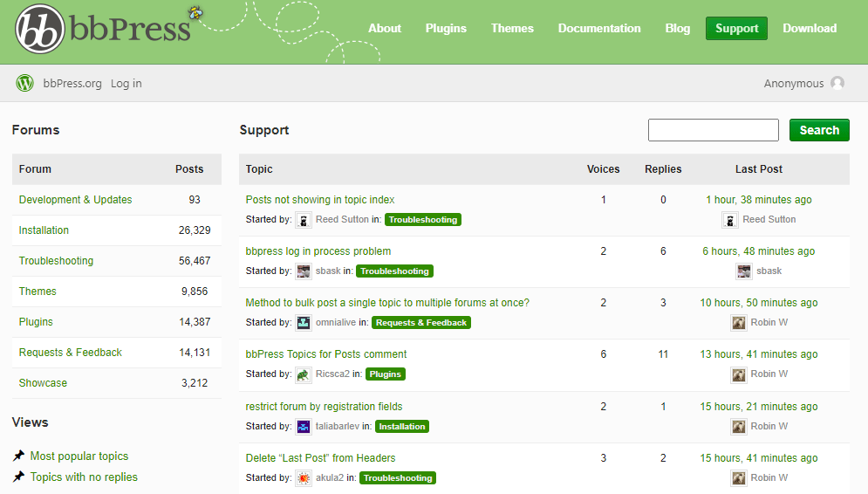Click taliabarlev's avatar icon
Image resolution: width=868 pixels, height=494 pixels.
[304, 427]
